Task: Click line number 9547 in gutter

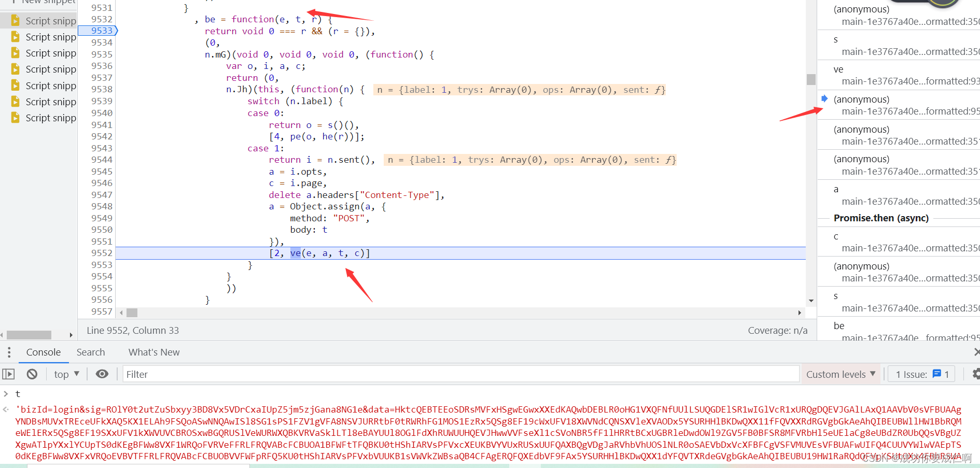Action: (x=102, y=195)
